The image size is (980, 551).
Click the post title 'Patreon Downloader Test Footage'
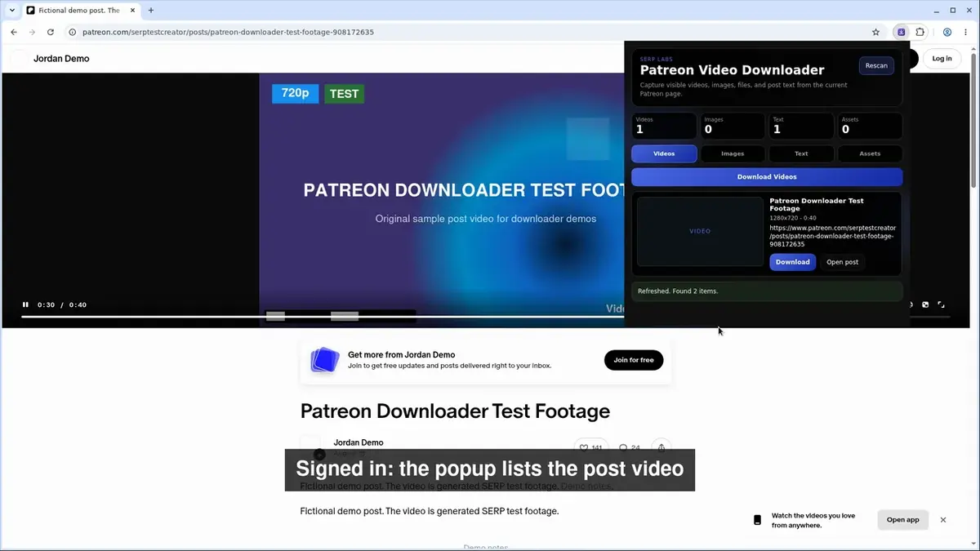(x=455, y=411)
